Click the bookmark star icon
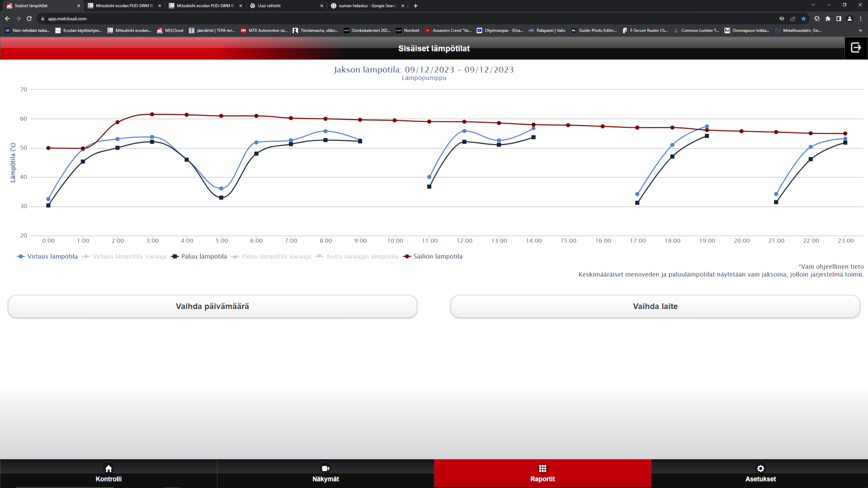The width and height of the screenshot is (868, 488). [803, 19]
